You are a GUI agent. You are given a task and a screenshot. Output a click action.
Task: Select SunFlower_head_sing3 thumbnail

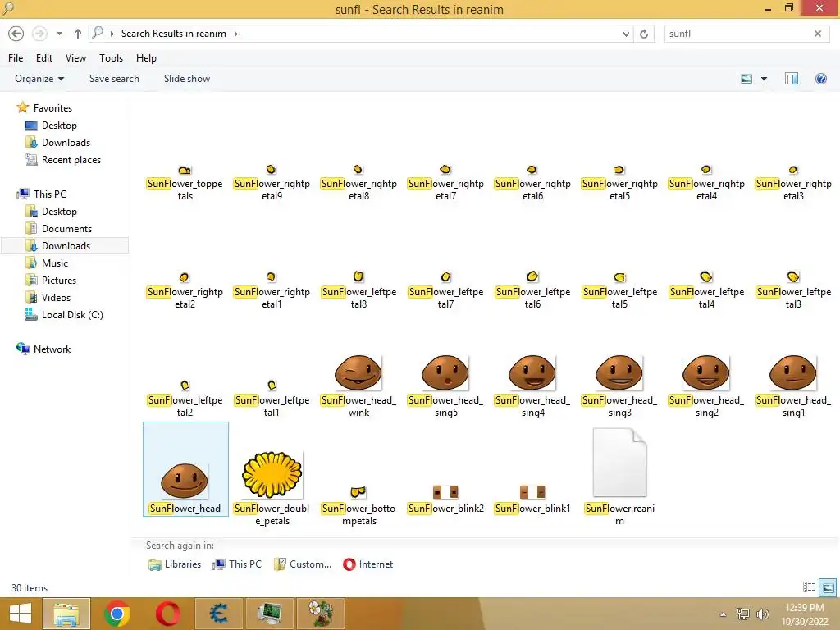point(619,372)
